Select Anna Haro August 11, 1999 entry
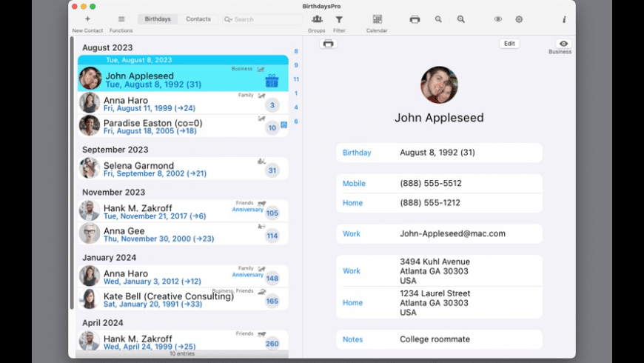 pos(183,103)
